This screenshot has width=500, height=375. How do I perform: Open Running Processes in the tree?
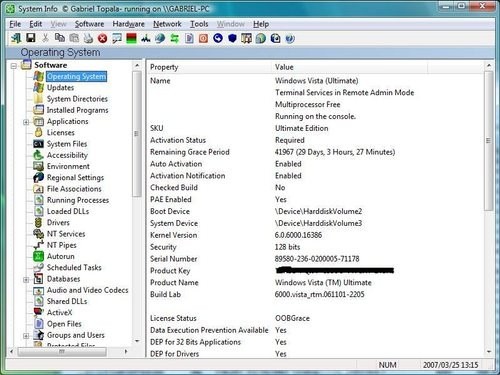tap(78, 200)
